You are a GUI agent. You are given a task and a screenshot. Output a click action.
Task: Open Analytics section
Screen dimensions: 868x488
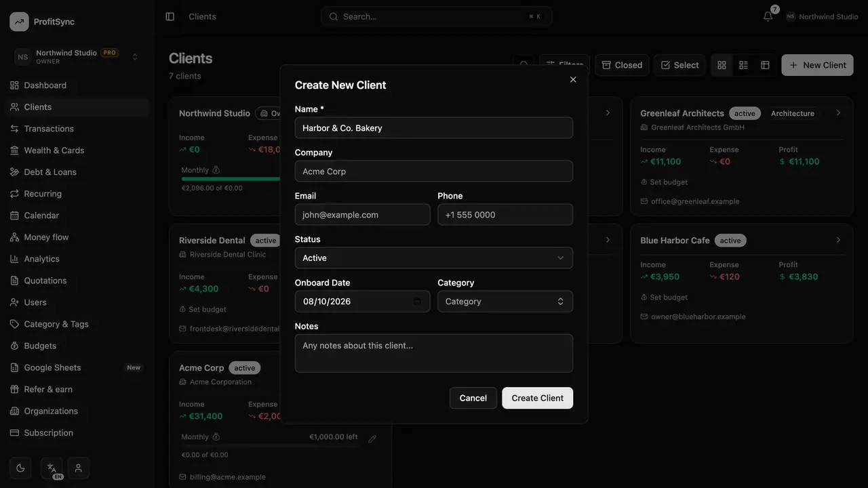[x=77, y=259]
